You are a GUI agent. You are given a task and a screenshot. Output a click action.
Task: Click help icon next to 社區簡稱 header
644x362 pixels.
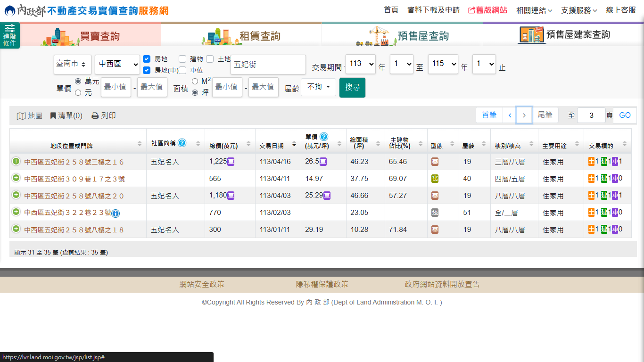point(182,143)
